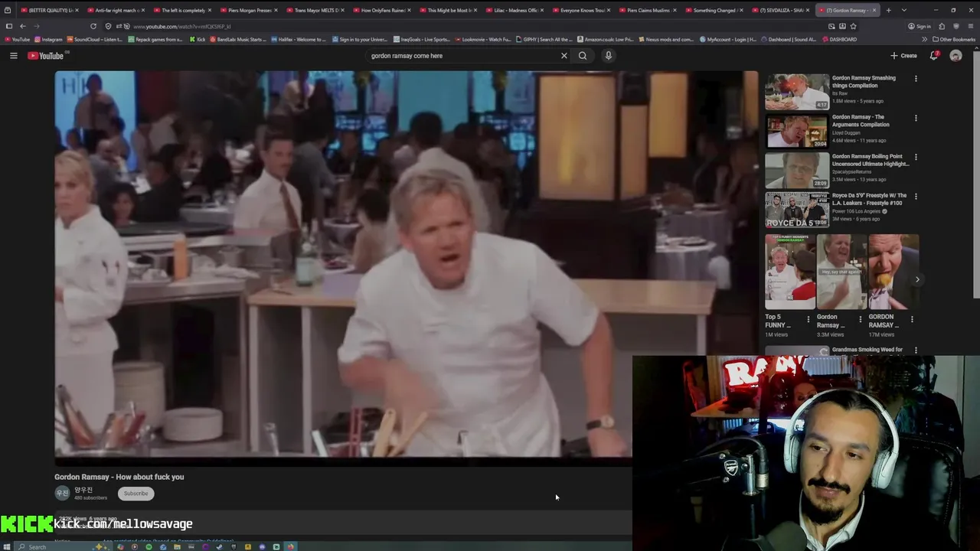Subscribe to the video uploader's channel
The width and height of the screenshot is (980, 551).
point(136,494)
